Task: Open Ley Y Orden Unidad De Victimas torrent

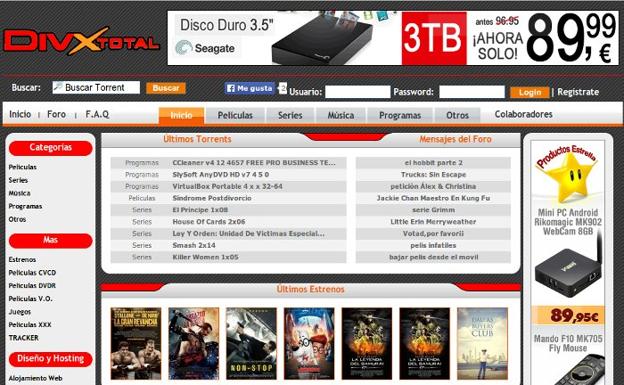Action: pos(248,234)
